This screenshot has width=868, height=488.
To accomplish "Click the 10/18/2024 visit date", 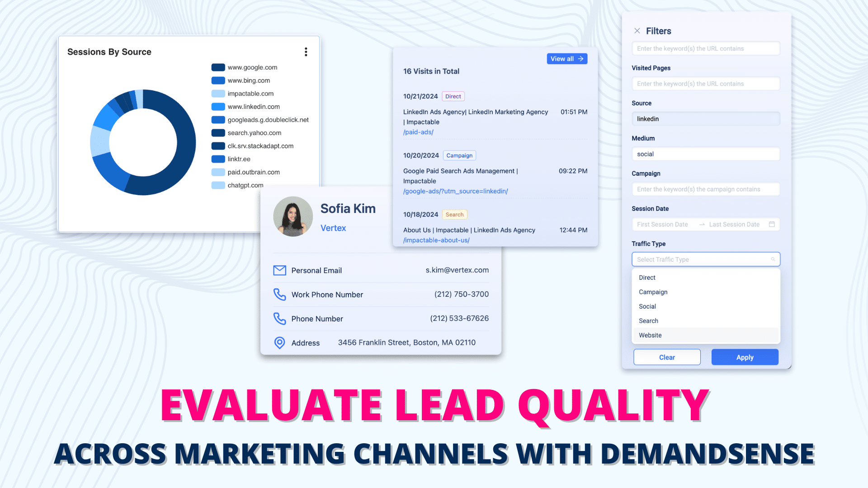I will [x=420, y=215].
